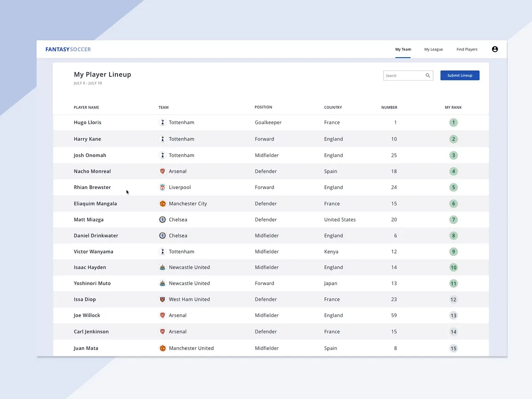Image resolution: width=532 pixels, height=399 pixels.
Task: Click the Tottenham crest next to Hugo Lloris
Action: 163,122
